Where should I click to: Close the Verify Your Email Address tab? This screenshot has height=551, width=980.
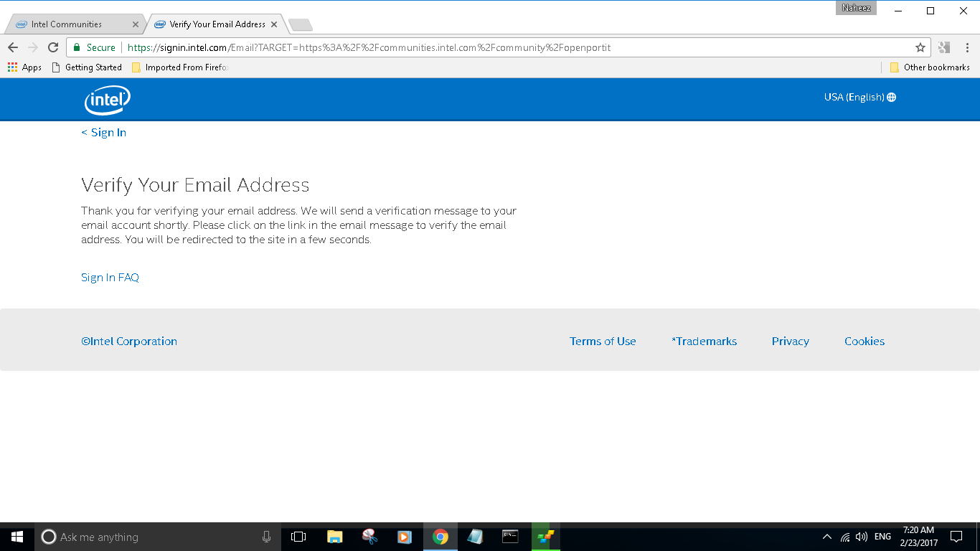[274, 24]
